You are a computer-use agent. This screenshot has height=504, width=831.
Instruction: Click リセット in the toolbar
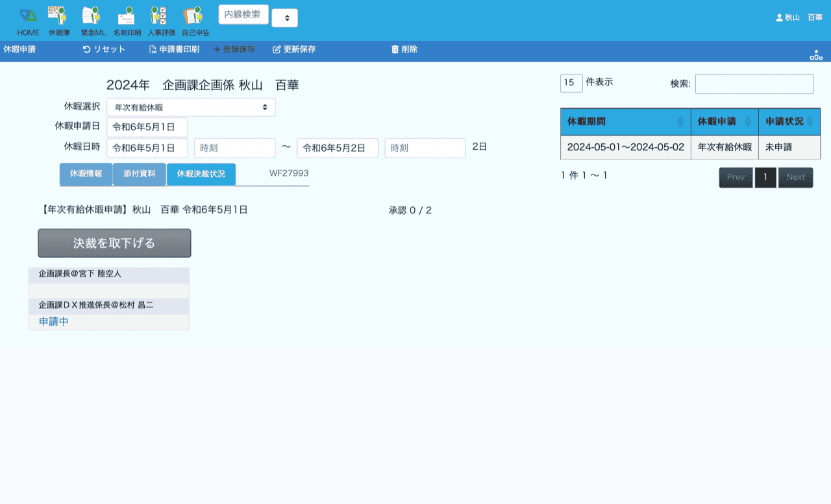tap(104, 49)
